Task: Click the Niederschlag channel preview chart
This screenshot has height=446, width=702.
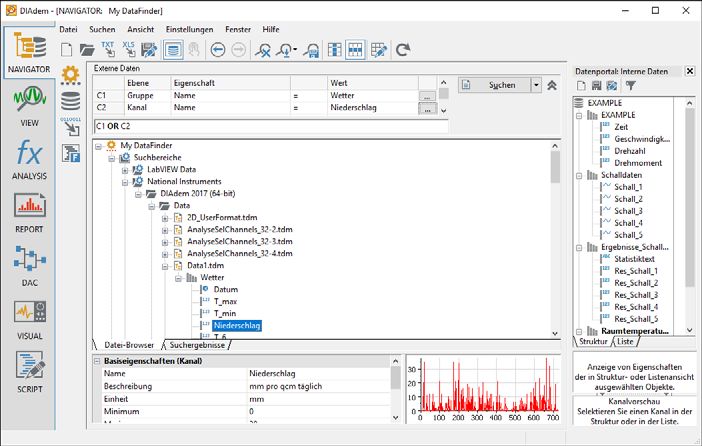Action: coord(484,389)
